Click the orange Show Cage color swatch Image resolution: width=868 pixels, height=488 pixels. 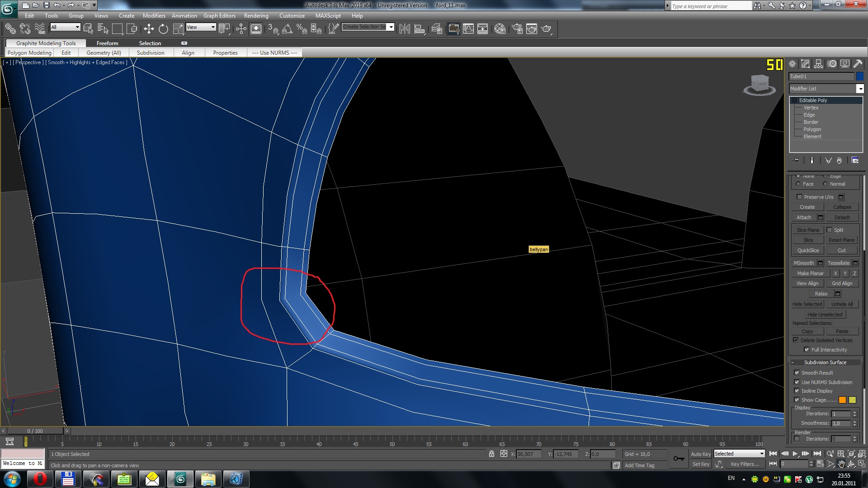click(x=842, y=400)
